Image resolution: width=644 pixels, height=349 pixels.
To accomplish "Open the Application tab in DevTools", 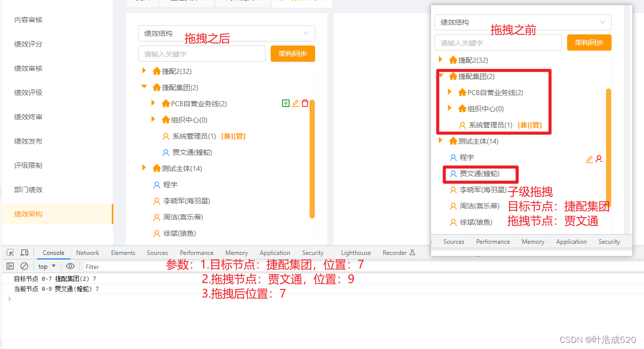I will click(x=275, y=252).
